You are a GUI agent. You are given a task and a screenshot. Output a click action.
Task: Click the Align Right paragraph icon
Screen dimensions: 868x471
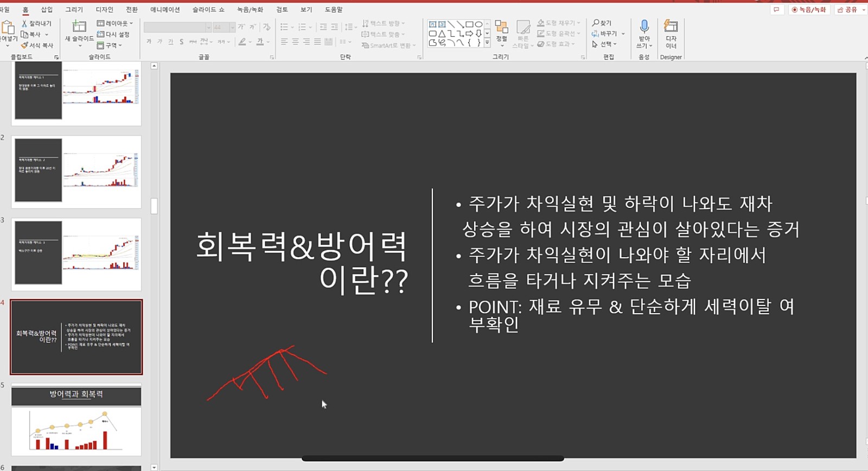(307, 42)
